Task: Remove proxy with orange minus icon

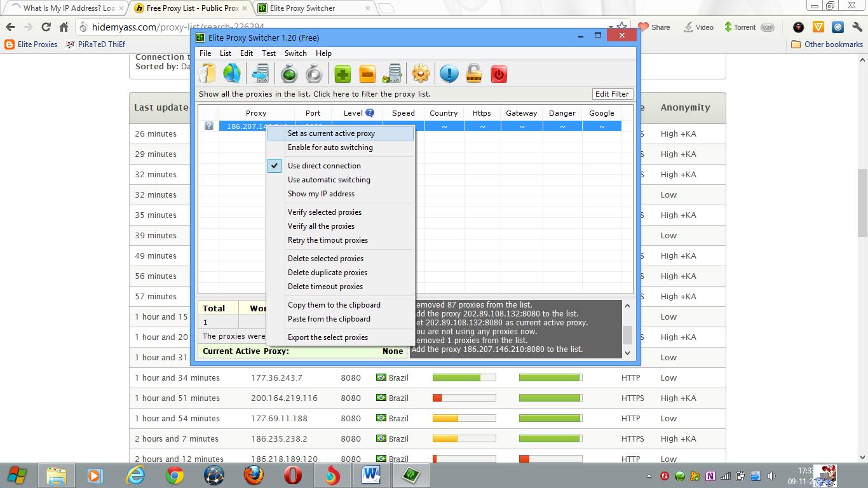Action: point(367,74)
